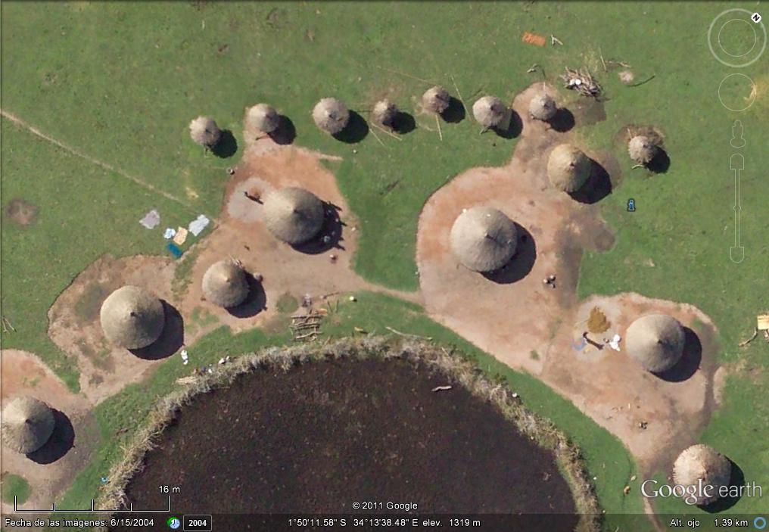Screen dimensions: 769x532
Task: Click the 'Alt. ojo 1.39 km' readout
Action: coord(708,523)
